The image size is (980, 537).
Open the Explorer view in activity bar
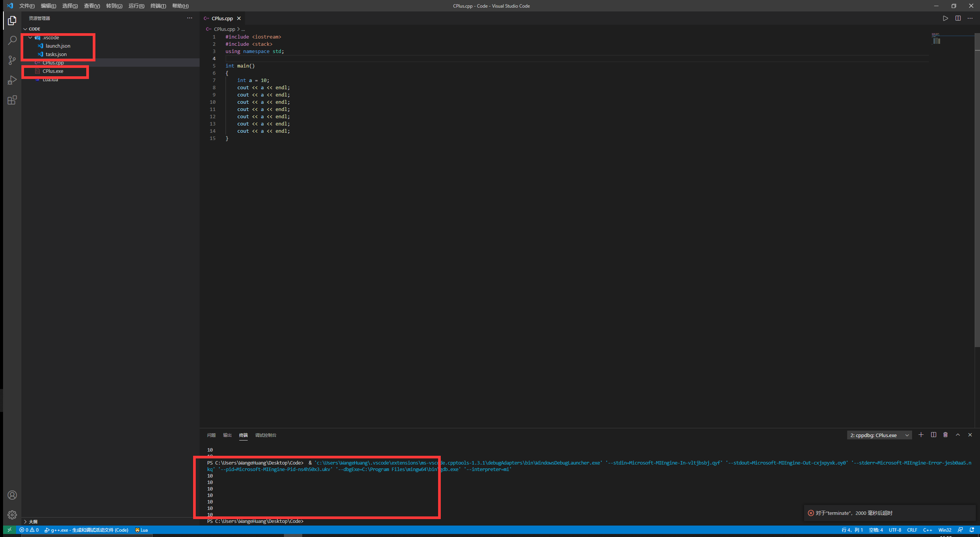click(12, 20)
